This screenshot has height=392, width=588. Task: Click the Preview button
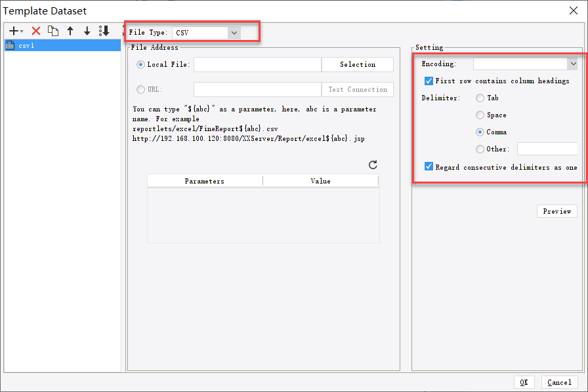[x=556, y=211]
